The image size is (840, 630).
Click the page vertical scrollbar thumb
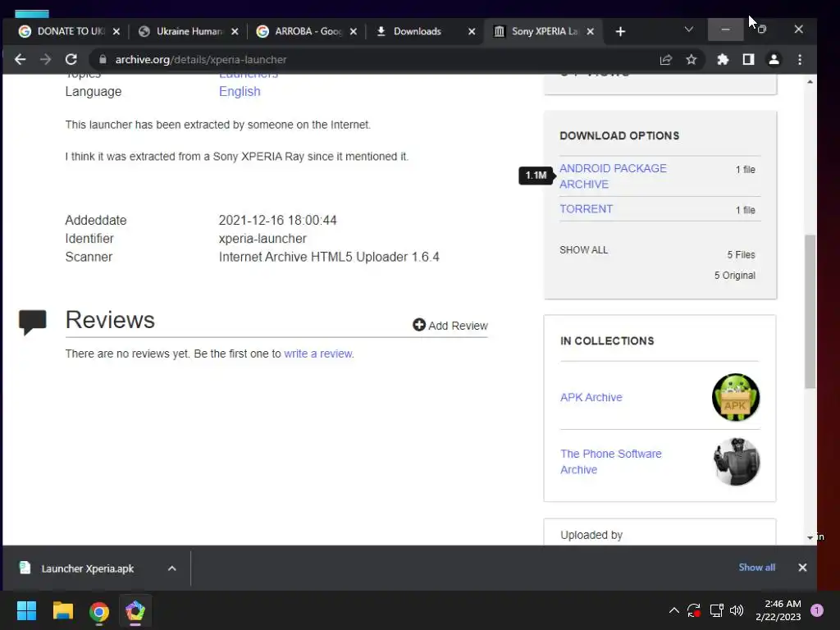(x=810, y=312)
